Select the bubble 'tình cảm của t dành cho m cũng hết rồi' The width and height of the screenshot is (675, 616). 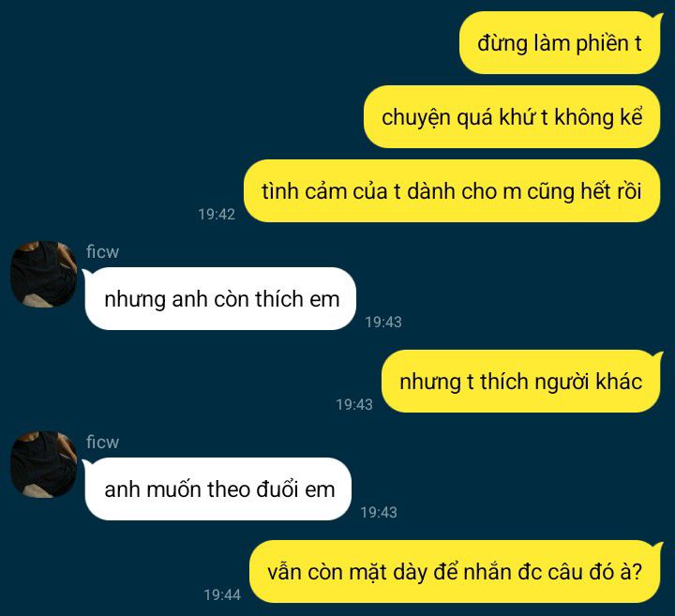coord(452,191)
